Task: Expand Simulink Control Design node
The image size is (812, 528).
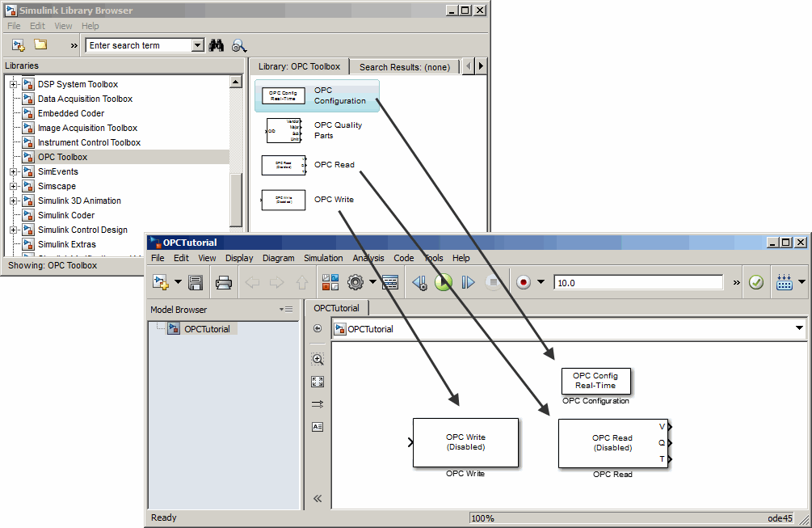Action: (14, 230)
